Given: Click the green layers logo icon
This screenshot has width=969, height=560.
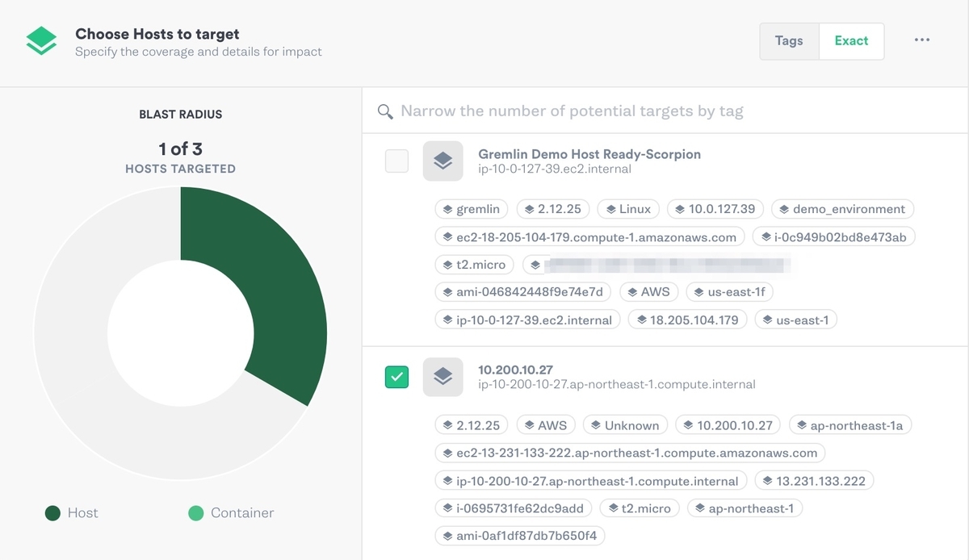Looking at the screenshot, I should click(x=41, y=41).
